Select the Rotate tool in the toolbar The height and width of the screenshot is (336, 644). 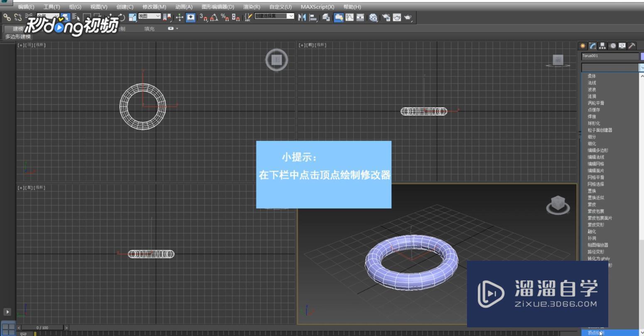pos(121,17)
